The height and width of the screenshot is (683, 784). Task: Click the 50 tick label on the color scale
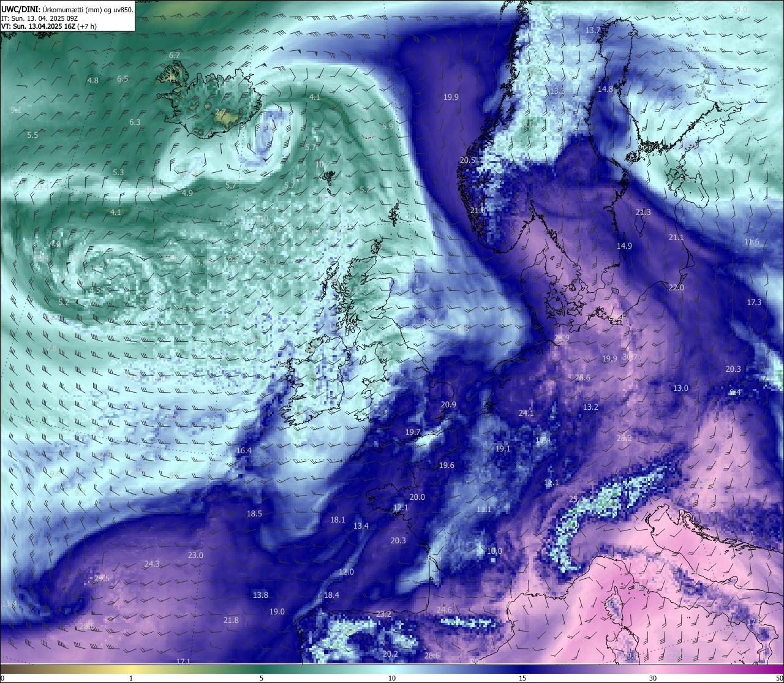[x=779, y=678]
